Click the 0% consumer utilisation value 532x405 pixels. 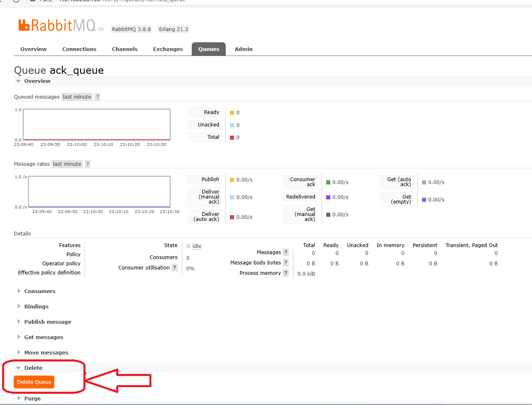tap(190, 268)
